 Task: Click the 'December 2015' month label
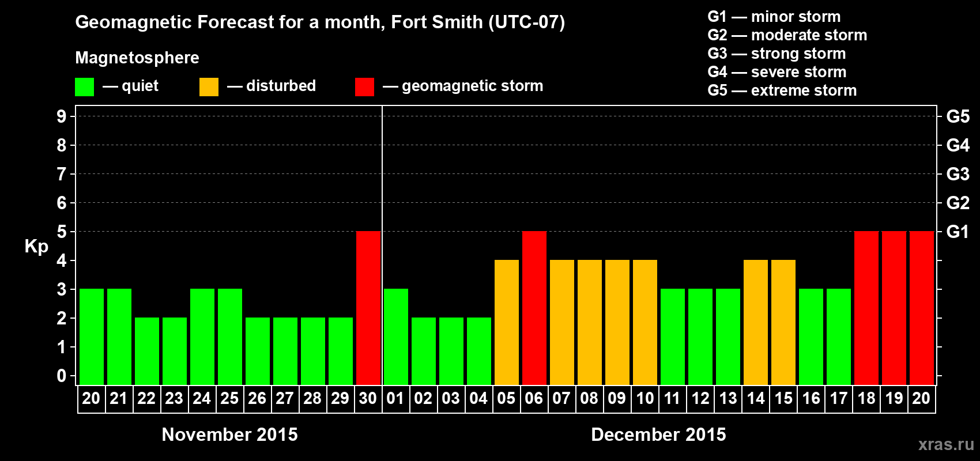[x=659, y=434]
